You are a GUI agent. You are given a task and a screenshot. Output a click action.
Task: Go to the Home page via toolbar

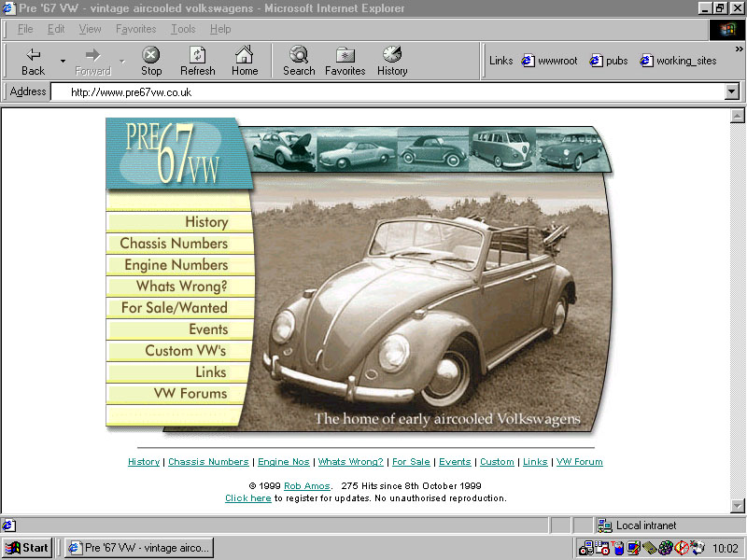[245, 62]
